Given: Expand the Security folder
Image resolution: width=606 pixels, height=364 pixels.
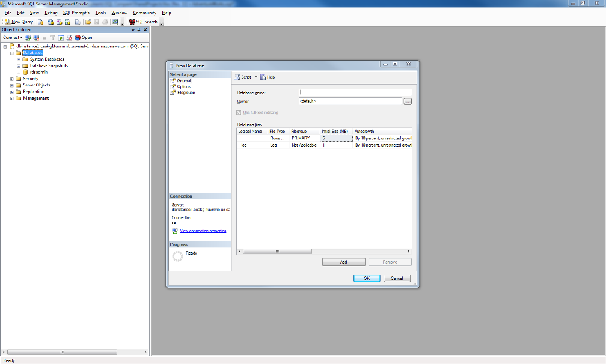Looking at the screenshot, I should [x=12, y=79].
